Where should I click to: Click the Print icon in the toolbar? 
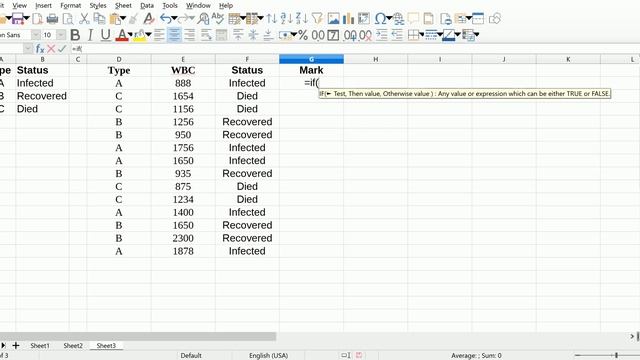pos(52,19)
